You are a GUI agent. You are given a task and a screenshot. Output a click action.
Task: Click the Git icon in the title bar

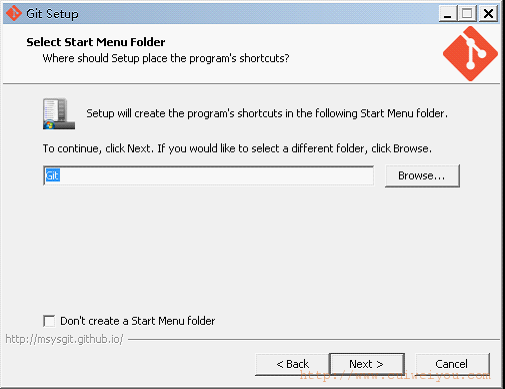coord(14,14)
